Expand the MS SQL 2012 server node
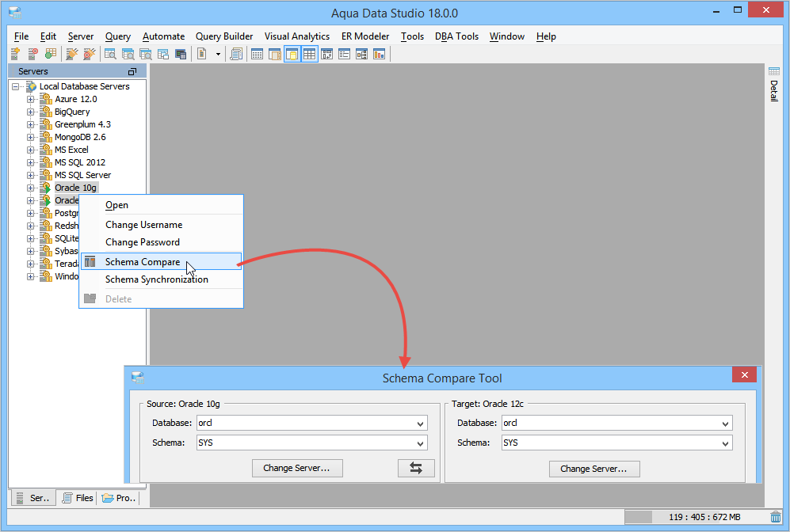 click(30, 162)
